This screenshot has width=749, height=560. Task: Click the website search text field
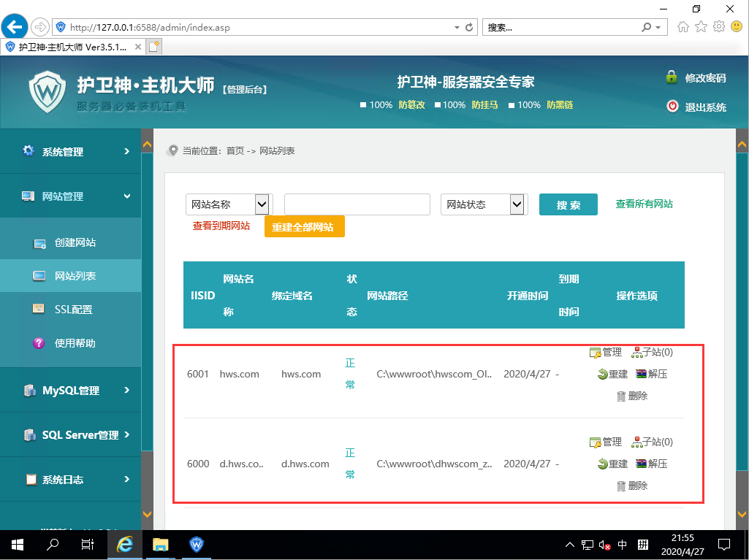[357, 204]
